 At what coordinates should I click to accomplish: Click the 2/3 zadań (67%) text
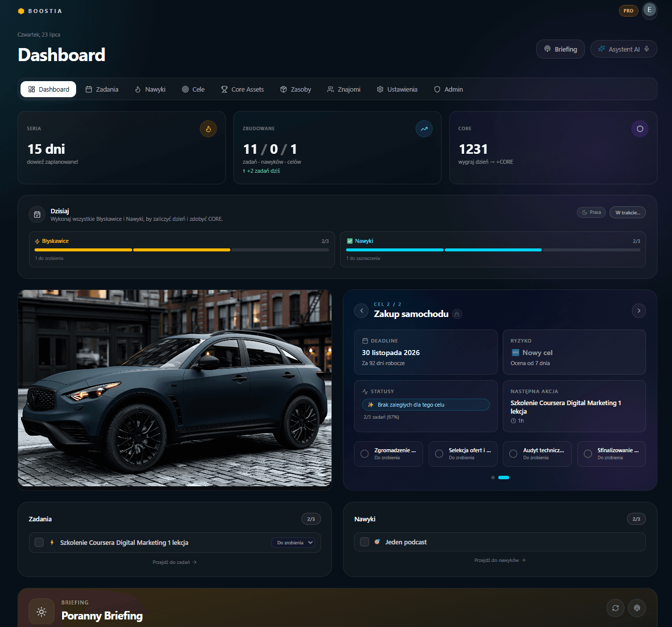pyautogui.click(x=381, y=417)
